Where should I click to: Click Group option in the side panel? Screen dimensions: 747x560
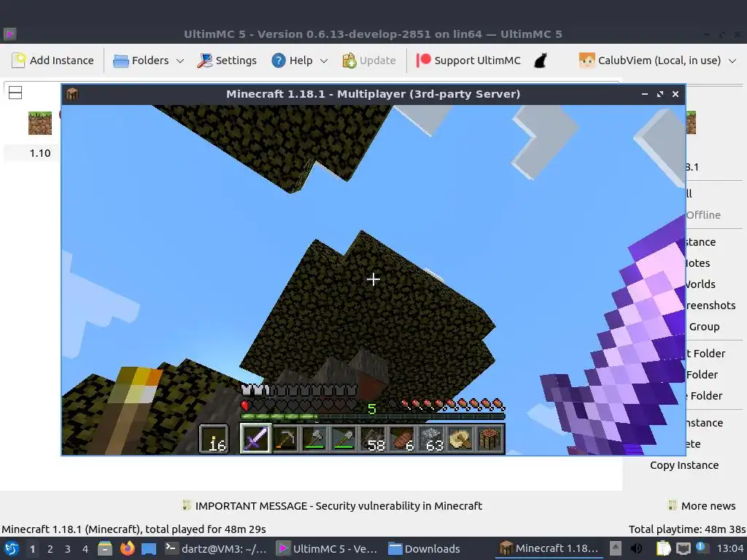[704, 327]
